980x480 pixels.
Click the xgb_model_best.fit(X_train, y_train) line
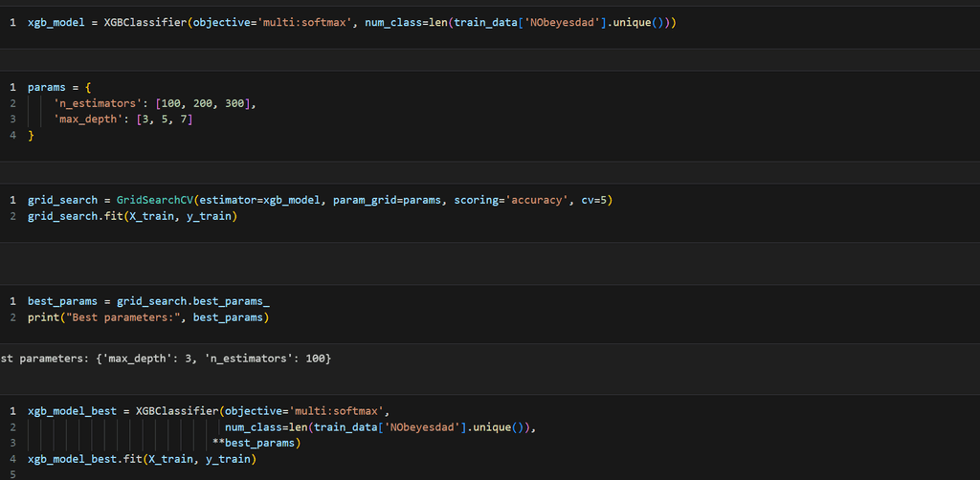(142, 459)
